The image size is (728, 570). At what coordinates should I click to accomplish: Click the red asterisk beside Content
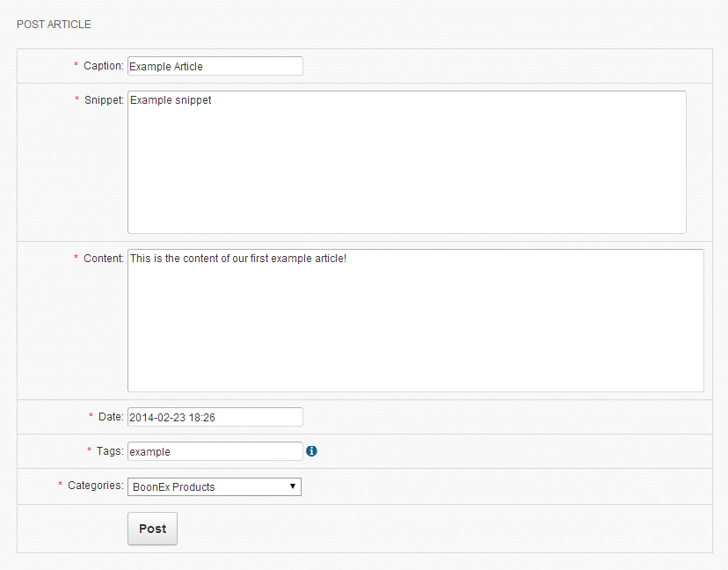(76, 259)
